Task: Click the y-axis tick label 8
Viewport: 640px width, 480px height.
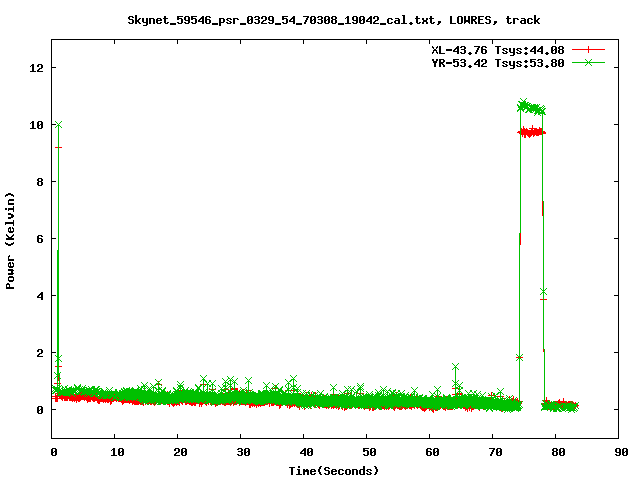Action: click(40, 182)
